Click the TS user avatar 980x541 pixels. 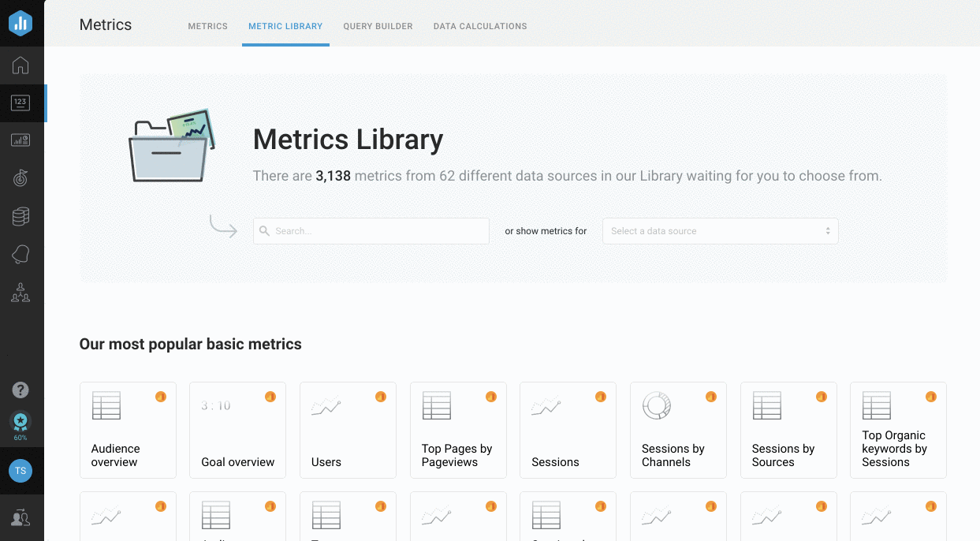(x=21, y=471)
